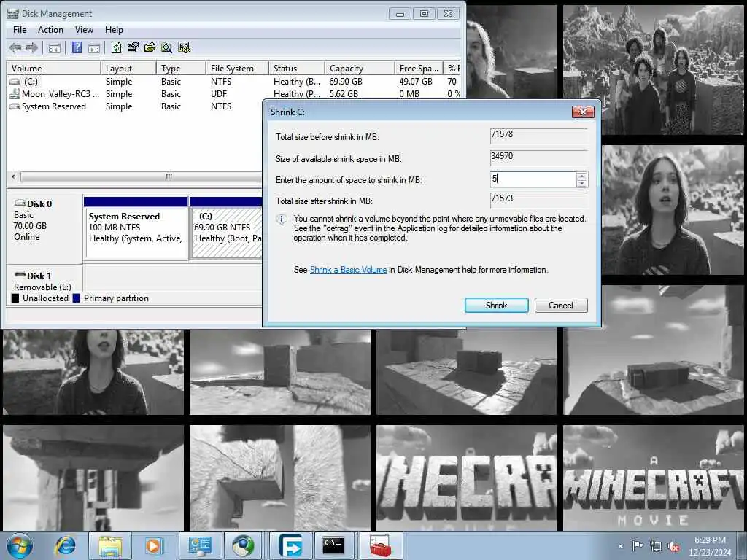Sort by the Free Space column header
This screenshot has height=560, width=747.
tap(419, 68)
